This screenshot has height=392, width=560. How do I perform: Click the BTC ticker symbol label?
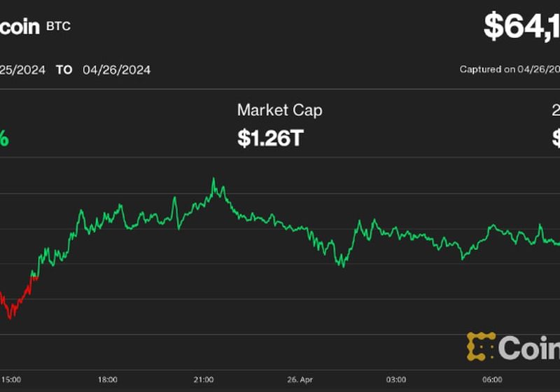tap(58, 27)
